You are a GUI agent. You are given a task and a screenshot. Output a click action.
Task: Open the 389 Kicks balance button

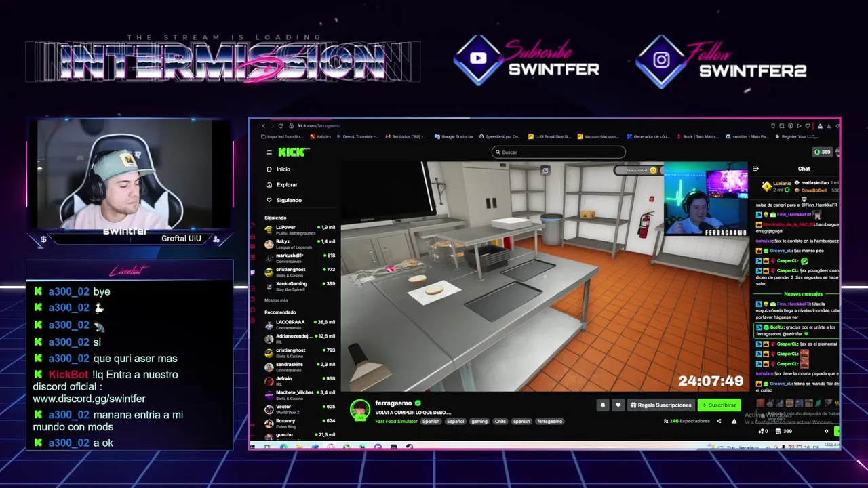[x=822, y=152]
